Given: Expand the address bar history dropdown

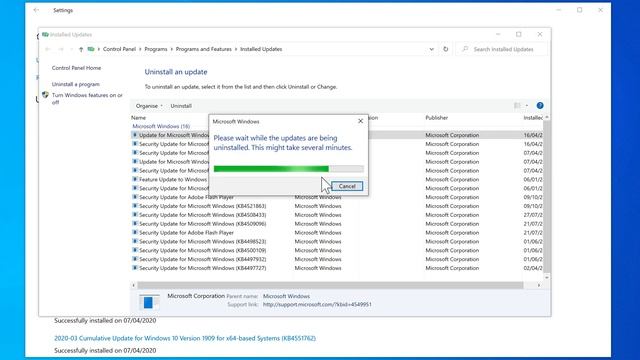Looking at the screenshot, I should (431, 49).
